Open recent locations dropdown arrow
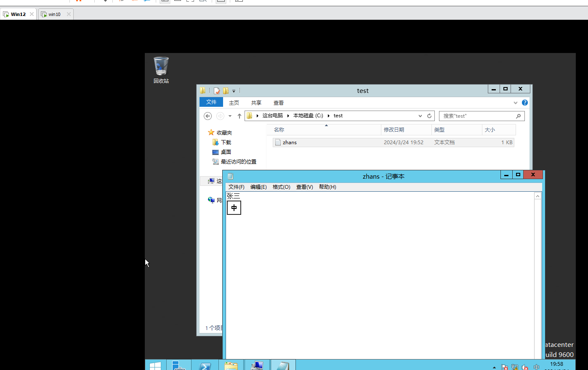Image resolution: width=588 pixels, height=370 pixels. [x=230, y=116]
